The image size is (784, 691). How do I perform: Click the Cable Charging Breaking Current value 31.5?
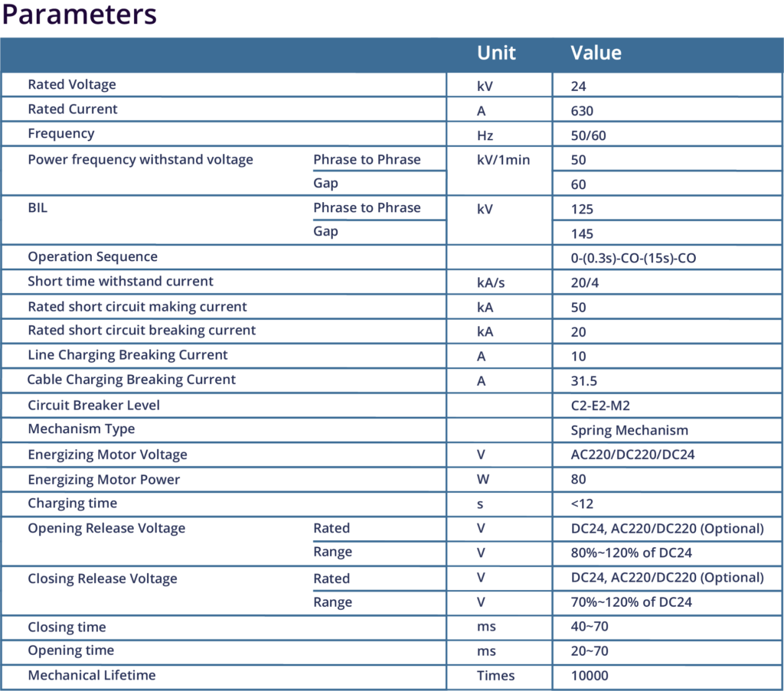click(584, 381)
